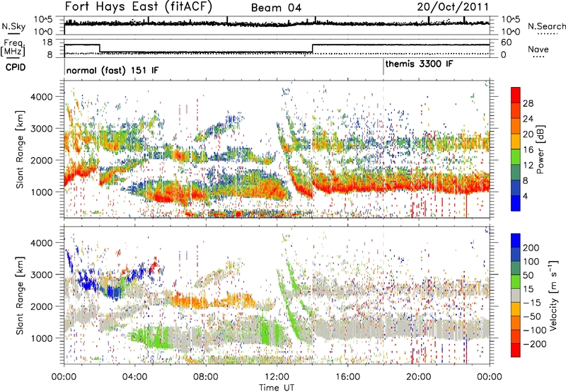Click the 'Power [dB]' color bar label
This screenshot has height=392, width=566.
(x=540, y=149)
